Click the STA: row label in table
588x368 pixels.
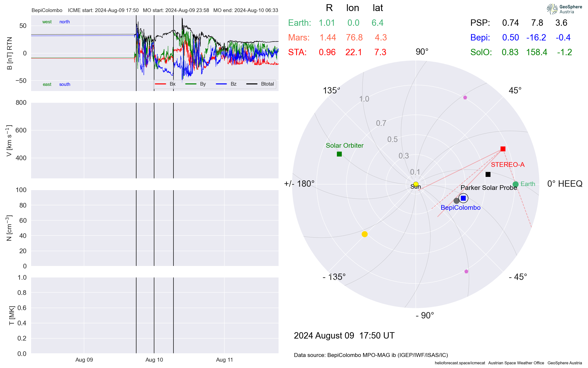click(x=297, y=52)
